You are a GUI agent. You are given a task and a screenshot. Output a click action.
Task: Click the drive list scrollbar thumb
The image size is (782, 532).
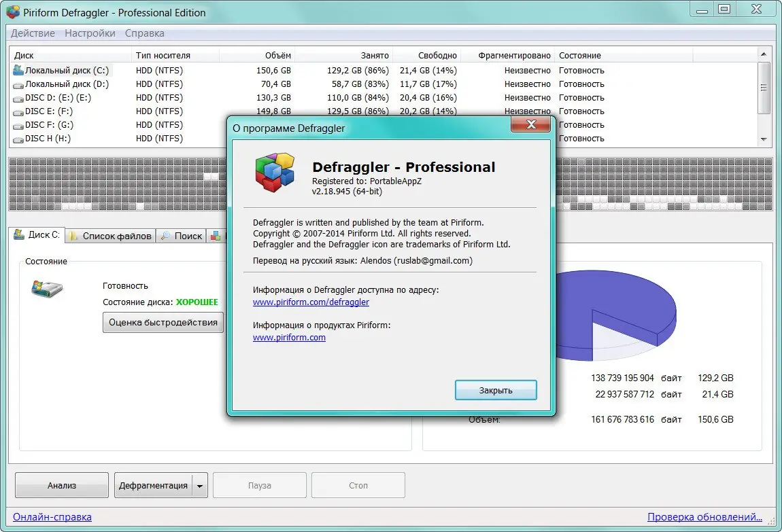764,88
